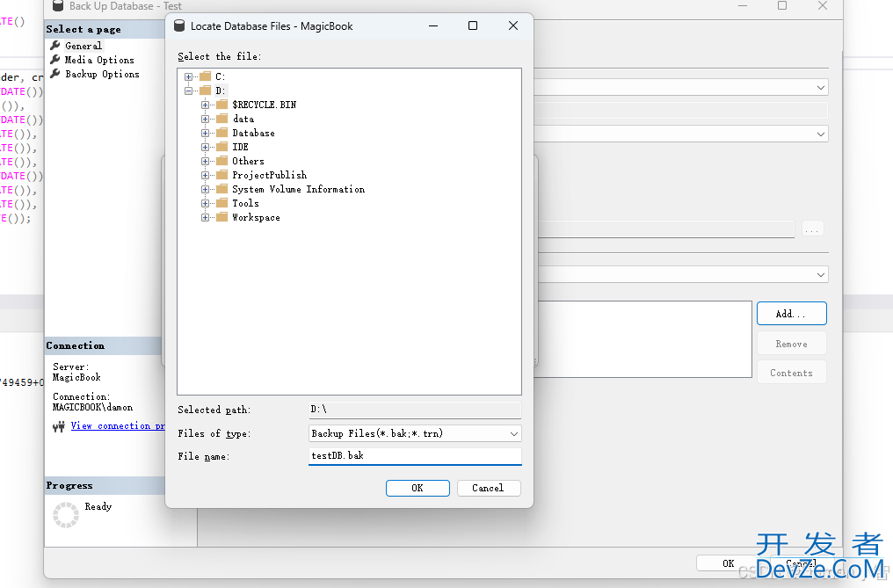The height and width of the screenshot is (588, 893).
Task: Expand the Others folder node
Action: pyautogui.click(x=205, y=161)
